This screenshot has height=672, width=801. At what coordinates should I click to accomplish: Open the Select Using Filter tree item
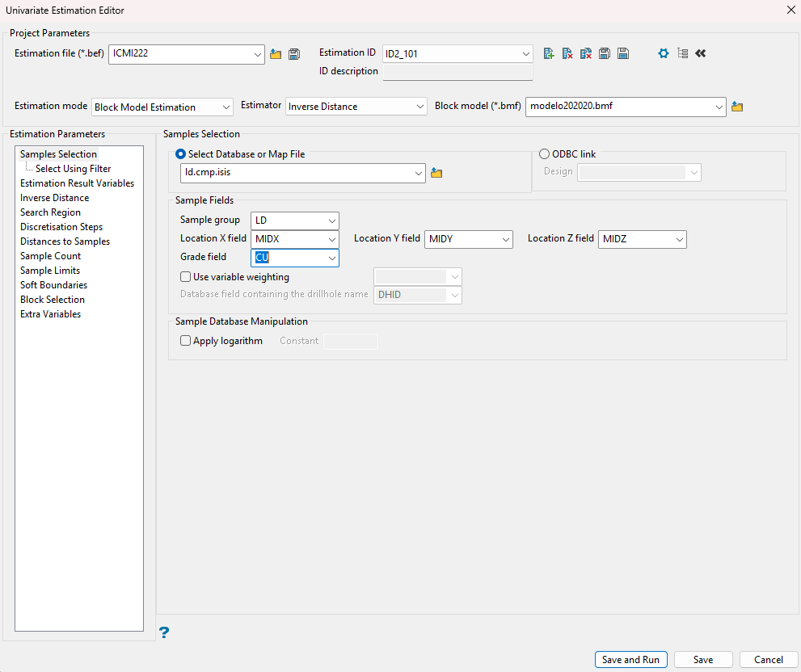click(73, 169)
